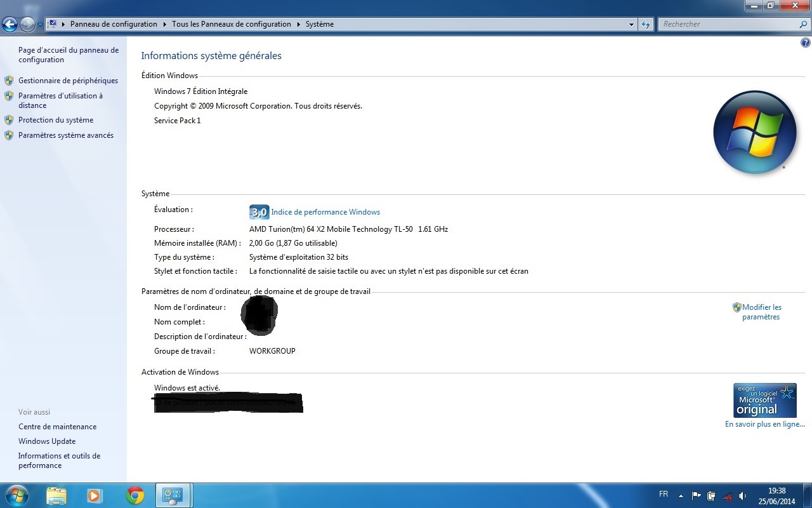Viewport: 812px width, 508px height.
Task: Click the network signal tray icon
Action: coord(727,496)
